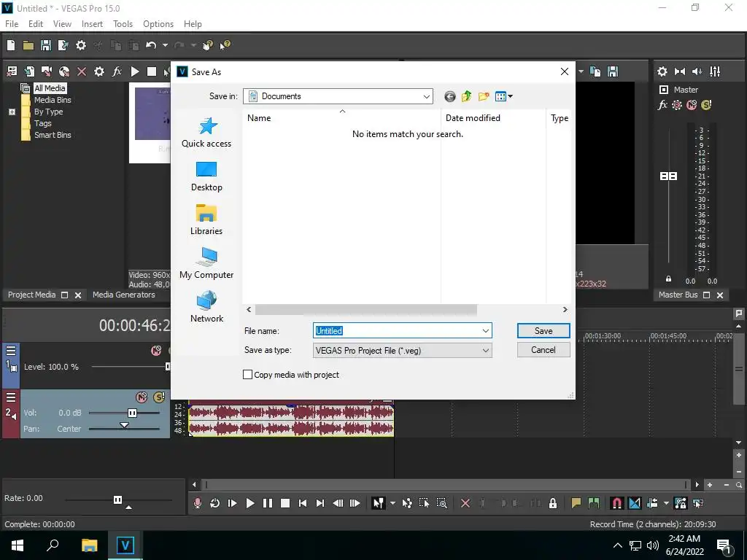This screenshot has width=747, height=560.
Task: Toggle Snapping magnet icon
Action: click(616, 503)
